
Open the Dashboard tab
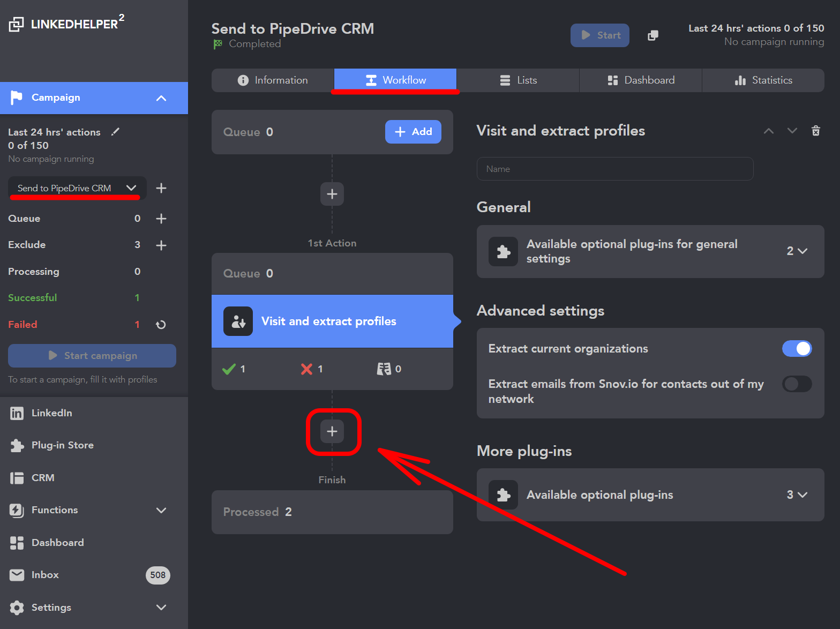641,80
